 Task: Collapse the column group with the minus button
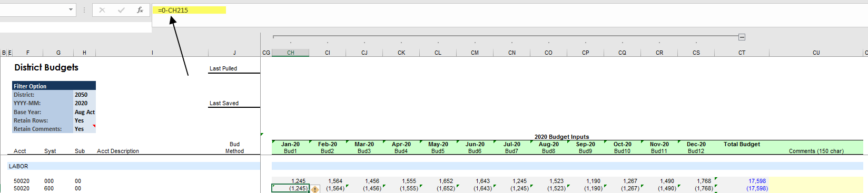[x=742, y=37]
